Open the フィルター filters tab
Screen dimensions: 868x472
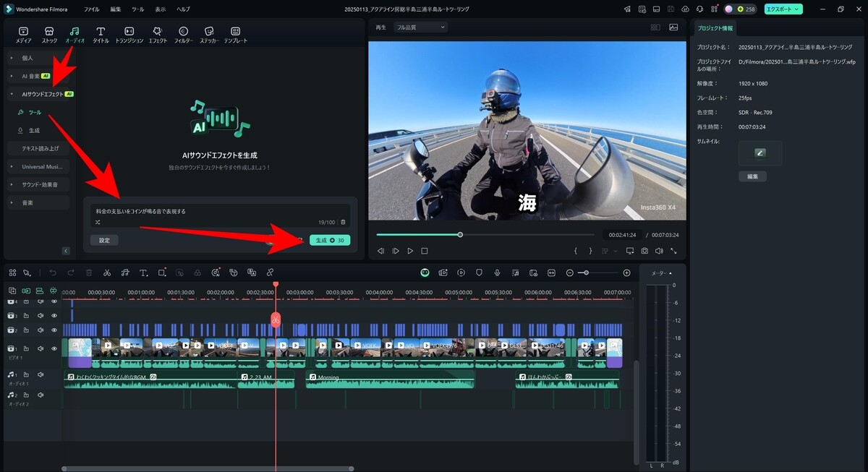(183, 35)
